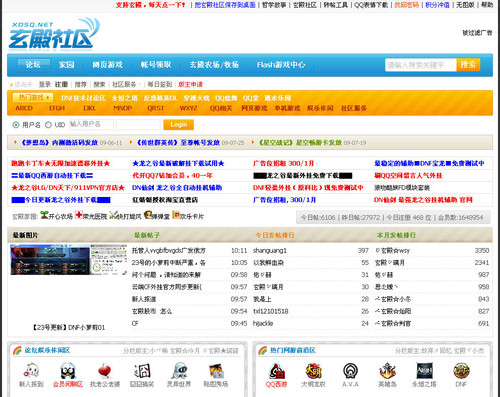Click the 玄殿社区 site logo

(x=54, y=34)
